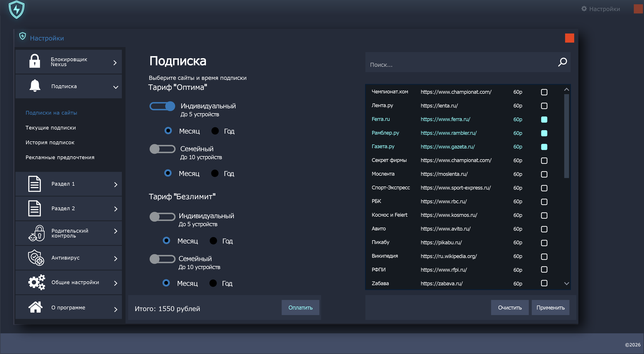
Task: Click the antivirus shield icon
Action: click(36, 257)
